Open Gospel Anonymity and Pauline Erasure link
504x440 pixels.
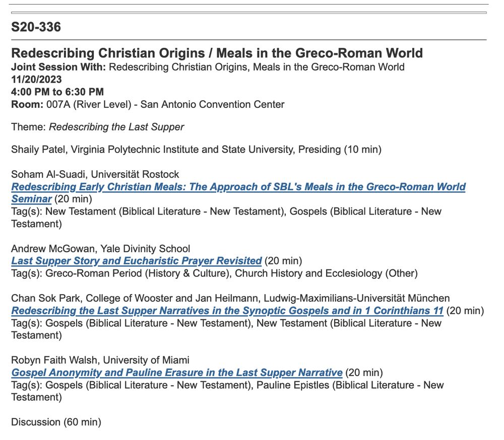tap(176, 373)
